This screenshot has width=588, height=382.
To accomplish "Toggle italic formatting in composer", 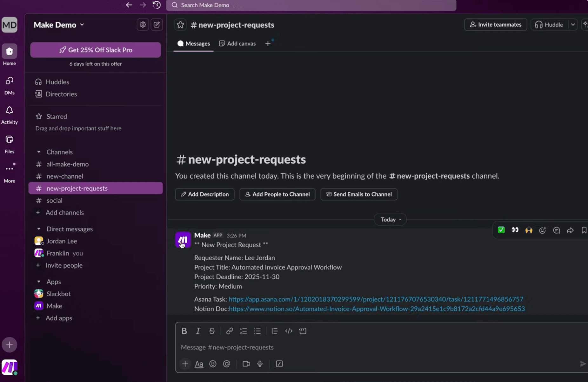I will [x=198, y=331].
